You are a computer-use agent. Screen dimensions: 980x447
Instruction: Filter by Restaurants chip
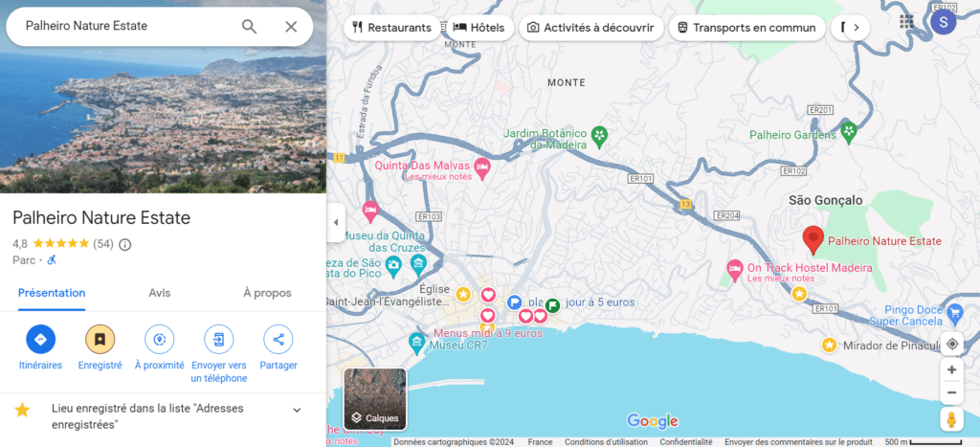click(391, 28)
